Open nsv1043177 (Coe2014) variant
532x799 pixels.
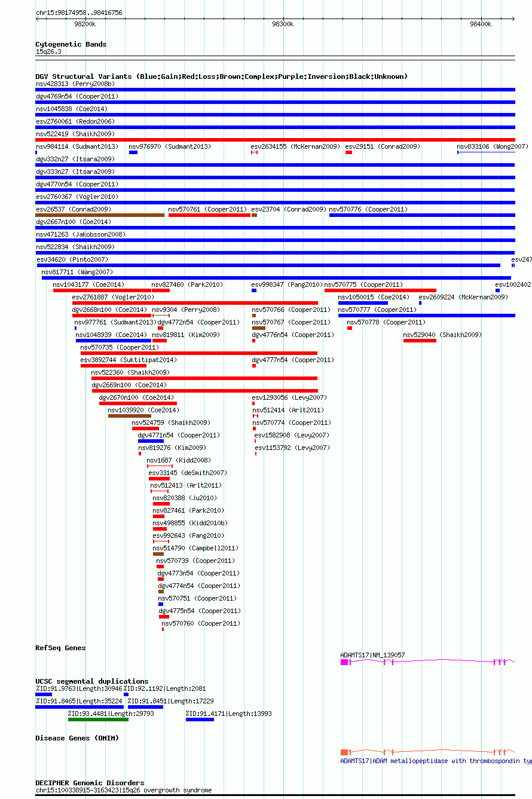[88, 284]
